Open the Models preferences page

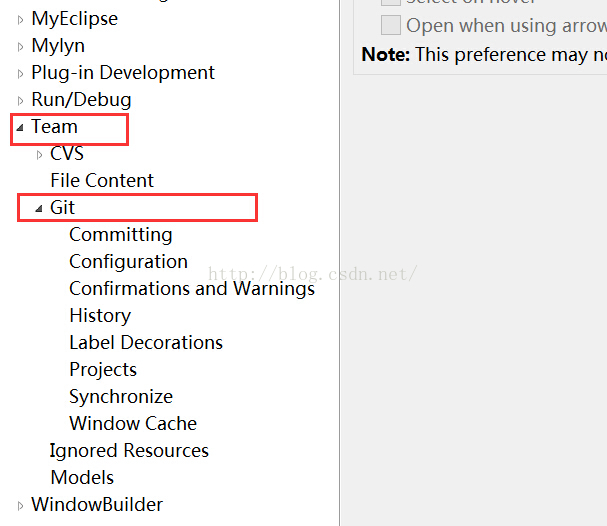(82, 477)
